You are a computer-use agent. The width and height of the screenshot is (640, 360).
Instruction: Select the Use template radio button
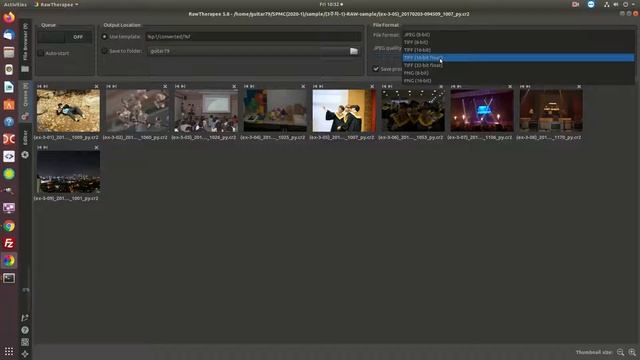point(104,37)
